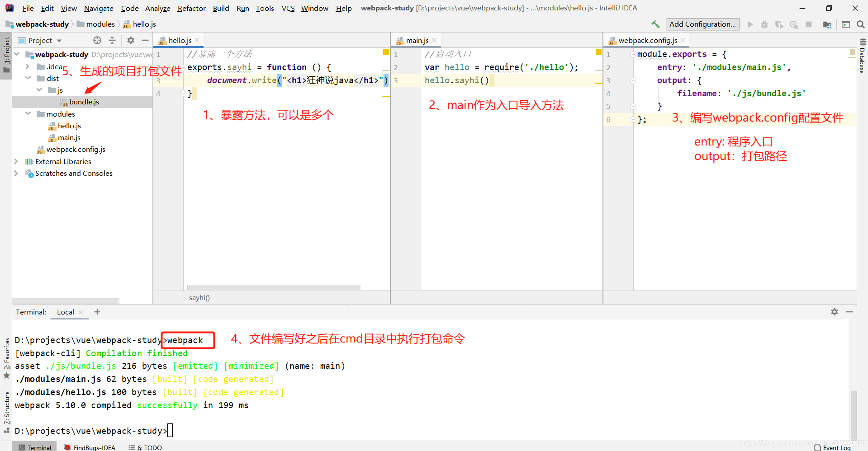Open the Database tool window sidebar
Screen dimensions: 868x451
point(863,56)
